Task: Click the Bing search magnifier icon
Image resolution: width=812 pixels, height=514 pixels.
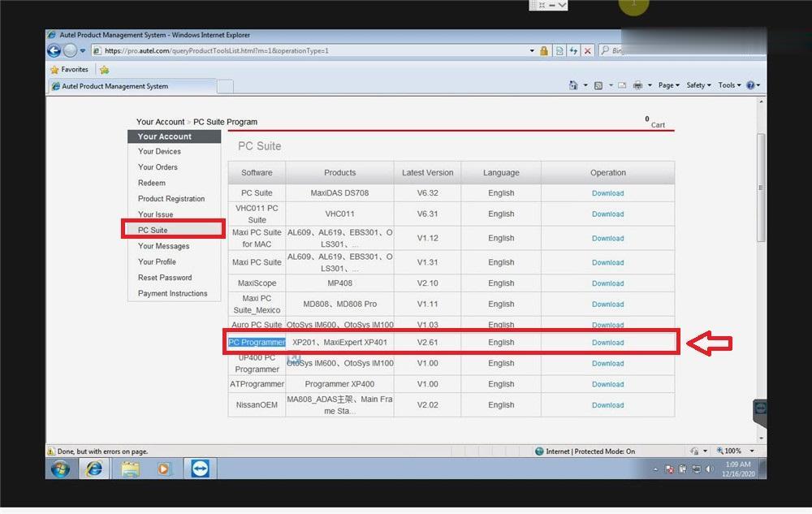Action: click(x=605, y=50)
